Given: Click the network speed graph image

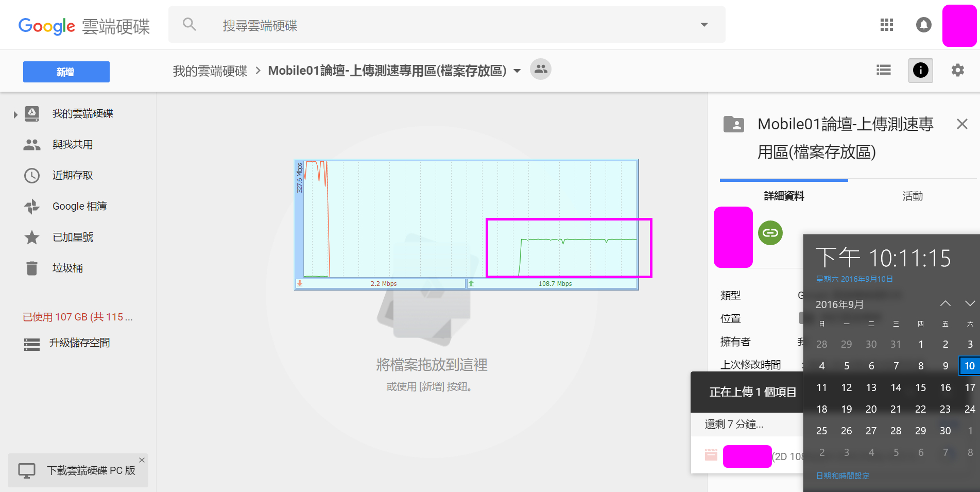Looking at the screenshot, I should coord(467,225).
